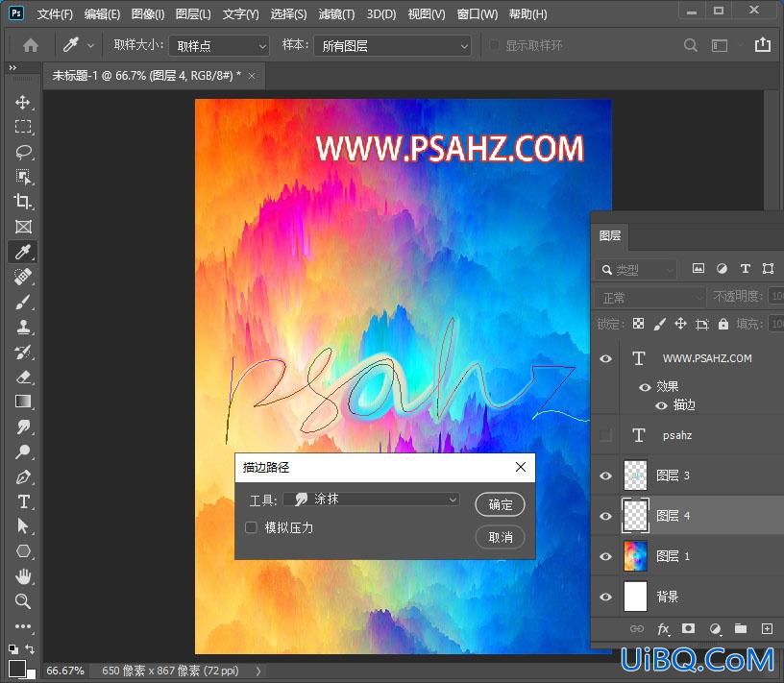
Task: Open the 滤镜(T) menu
Action: coord(336,14)
